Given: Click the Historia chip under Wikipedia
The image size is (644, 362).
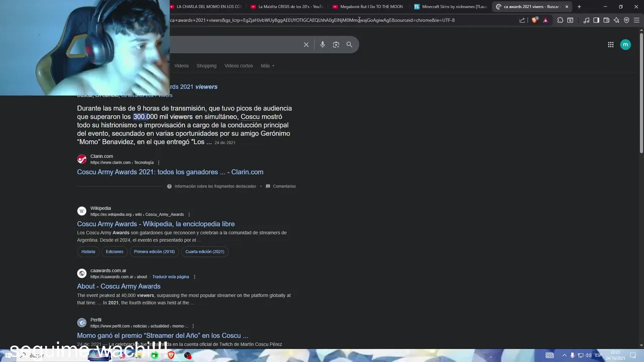Looking at the screenshot, I should coord(88,251).
